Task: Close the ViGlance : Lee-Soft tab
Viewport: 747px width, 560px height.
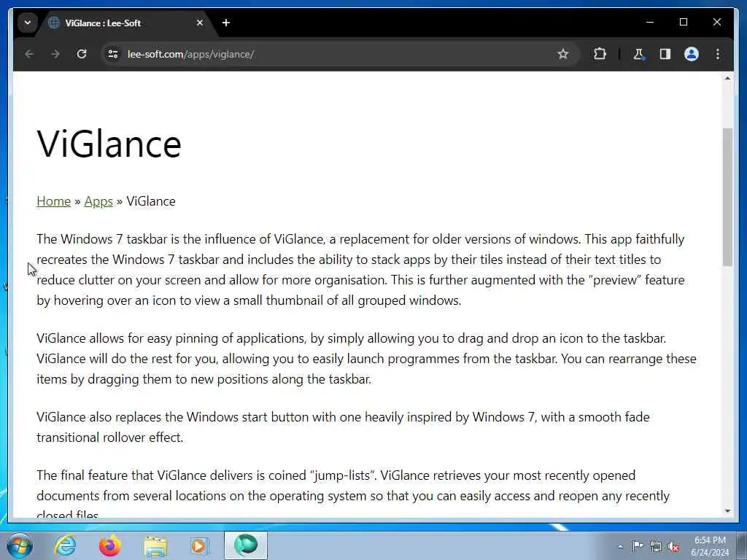Action: pyautogui.click(x=200, y=23)
